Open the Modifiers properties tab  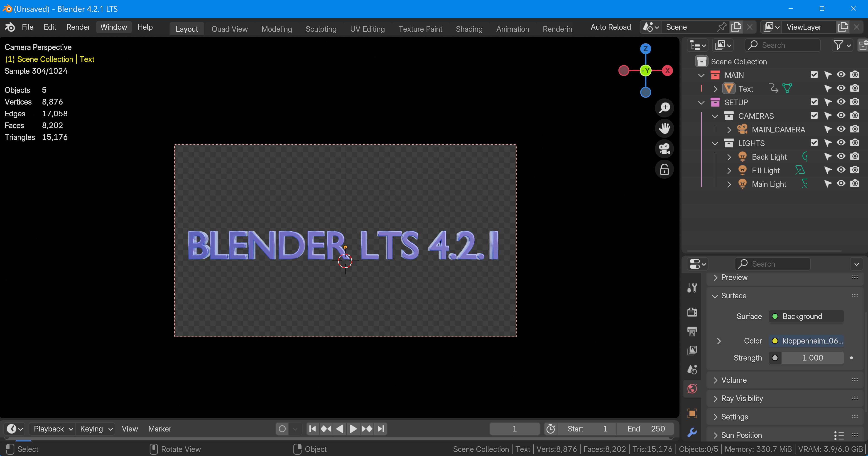coord(692,432)
